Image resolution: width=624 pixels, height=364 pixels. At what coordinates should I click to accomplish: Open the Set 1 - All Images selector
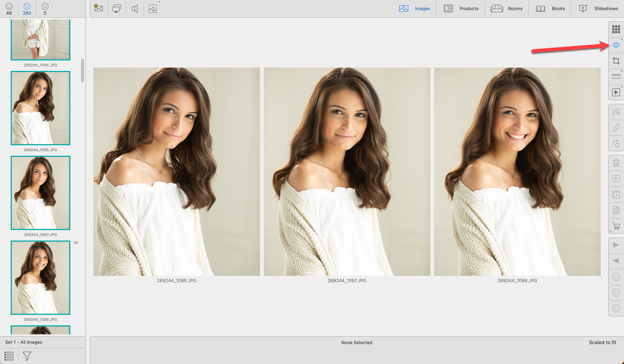24,342
